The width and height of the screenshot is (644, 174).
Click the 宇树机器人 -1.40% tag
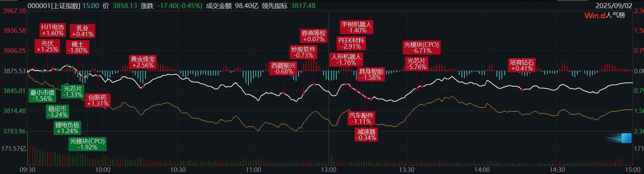tap(357, 27)
